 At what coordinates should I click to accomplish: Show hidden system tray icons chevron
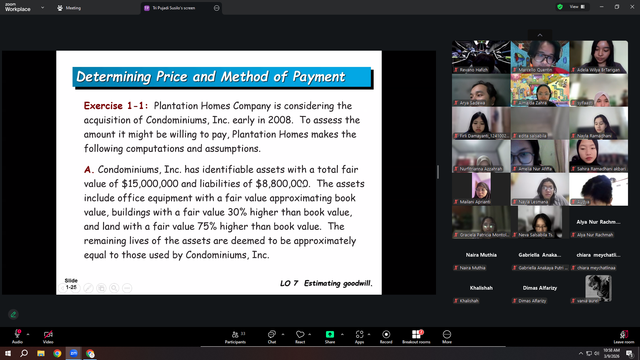pos(580,353)
